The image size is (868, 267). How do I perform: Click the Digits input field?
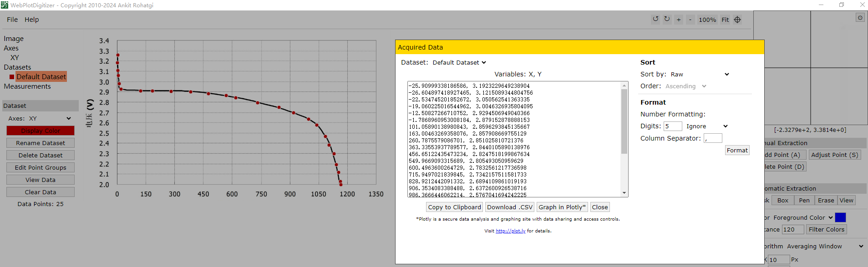point(673,126)
